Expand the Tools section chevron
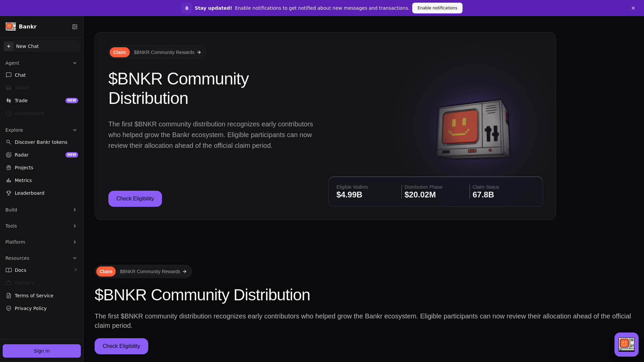Viewport: 644px width, 362px height. pos(75,226)
